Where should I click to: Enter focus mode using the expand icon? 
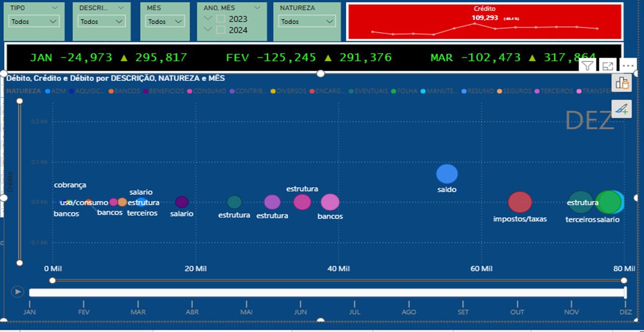click(607, 65)
